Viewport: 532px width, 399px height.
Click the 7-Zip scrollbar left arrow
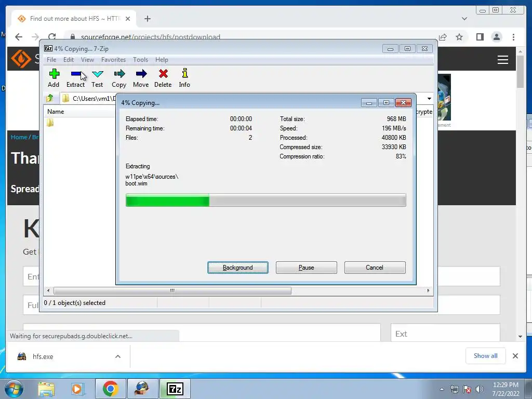click(x=48, y=290)
